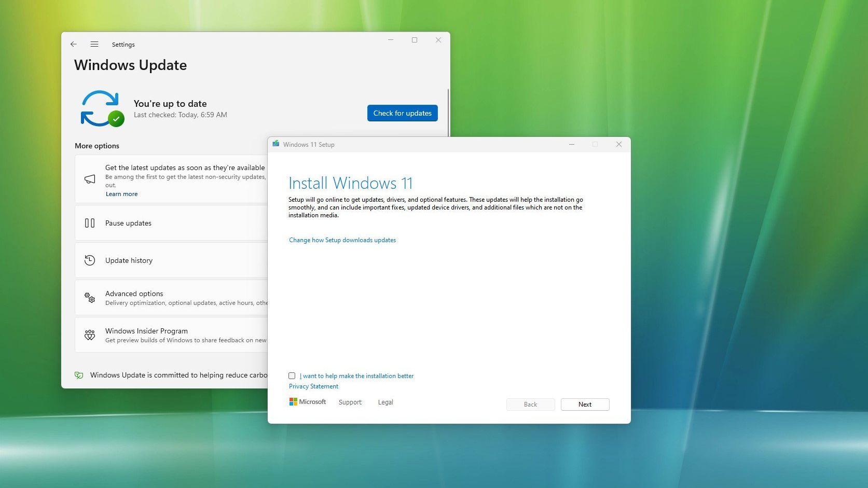Screen dimensions: 868x488
Task: Select 'Get the latest updates as soon as they're available'
Action: click(x=171, y=179)
